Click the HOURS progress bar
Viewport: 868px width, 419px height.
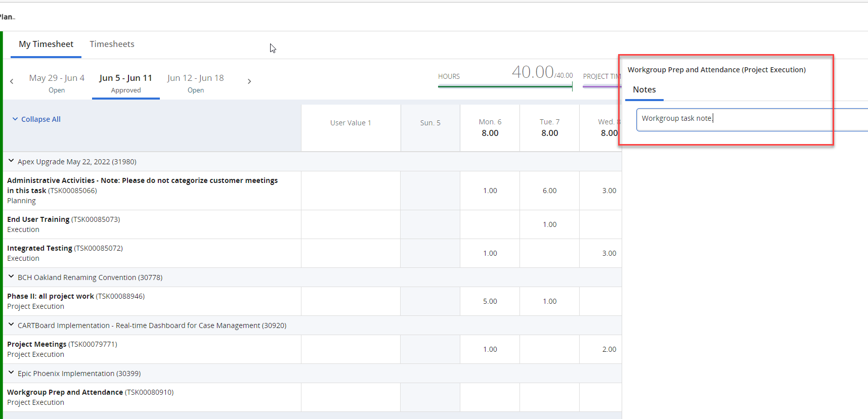505,86
